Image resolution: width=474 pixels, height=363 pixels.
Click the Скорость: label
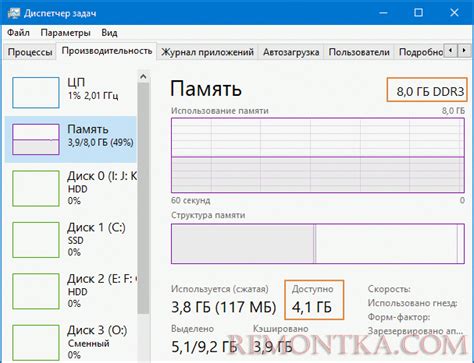pos(389,289)
